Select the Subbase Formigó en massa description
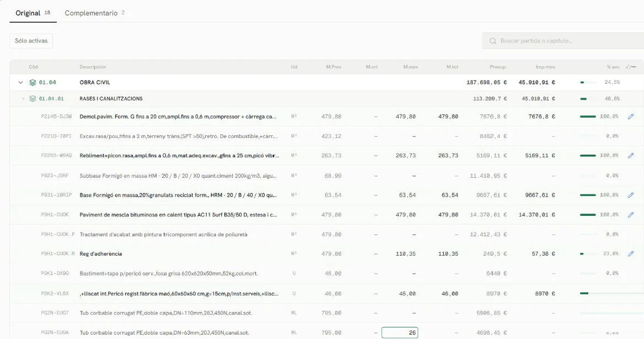 click(x=178, y=176)
